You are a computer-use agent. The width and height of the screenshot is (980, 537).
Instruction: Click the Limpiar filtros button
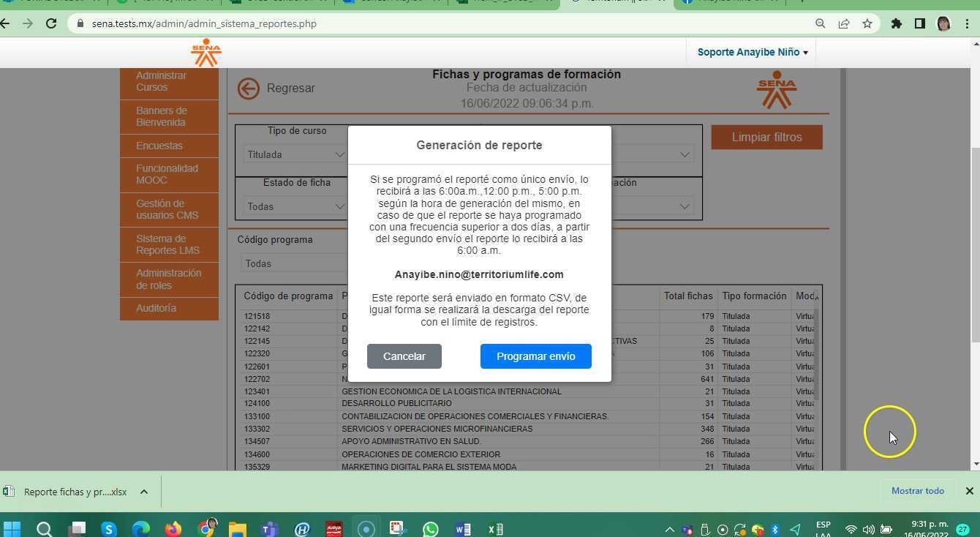766,137
